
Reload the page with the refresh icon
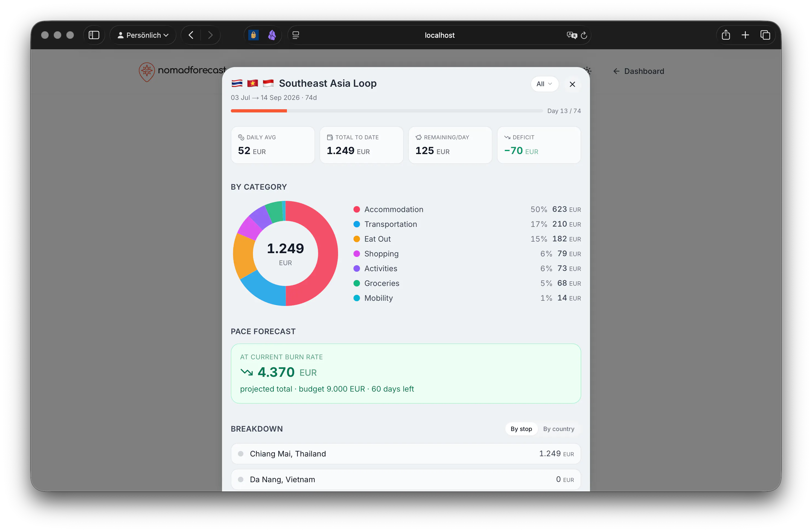pyautogui.click(x=584, y=35)
